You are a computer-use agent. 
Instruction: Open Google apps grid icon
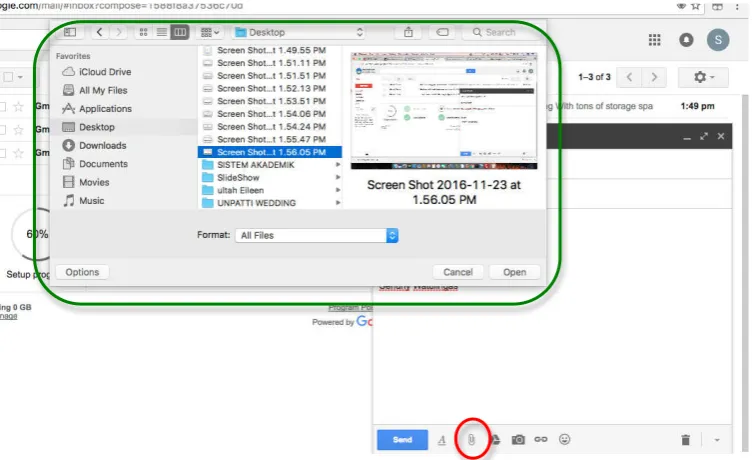coord(654,40)
